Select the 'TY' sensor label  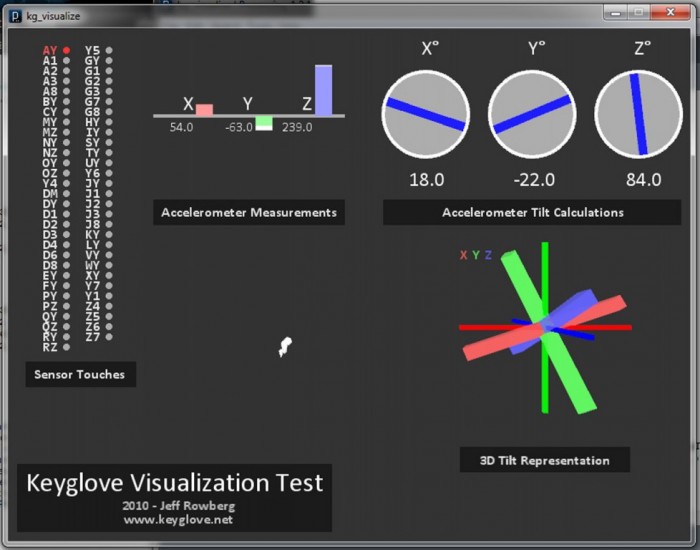pyautogui.click(x=92, y=153)
